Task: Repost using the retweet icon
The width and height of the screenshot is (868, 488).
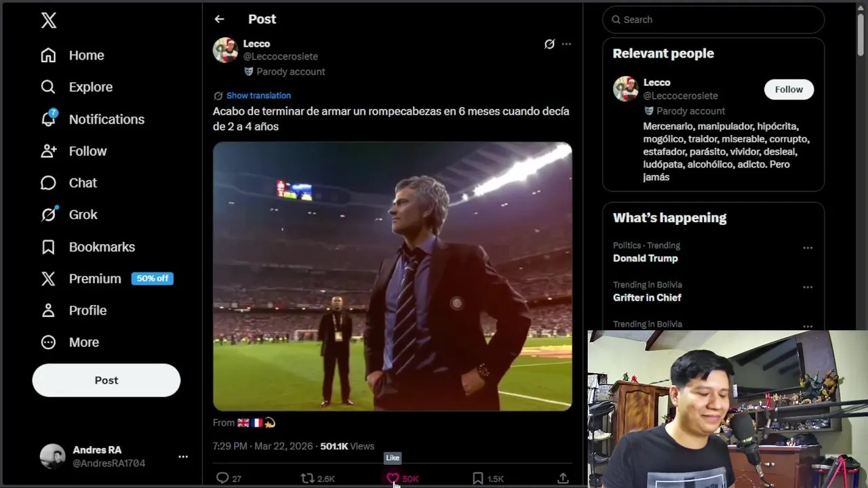Action: 307,479
